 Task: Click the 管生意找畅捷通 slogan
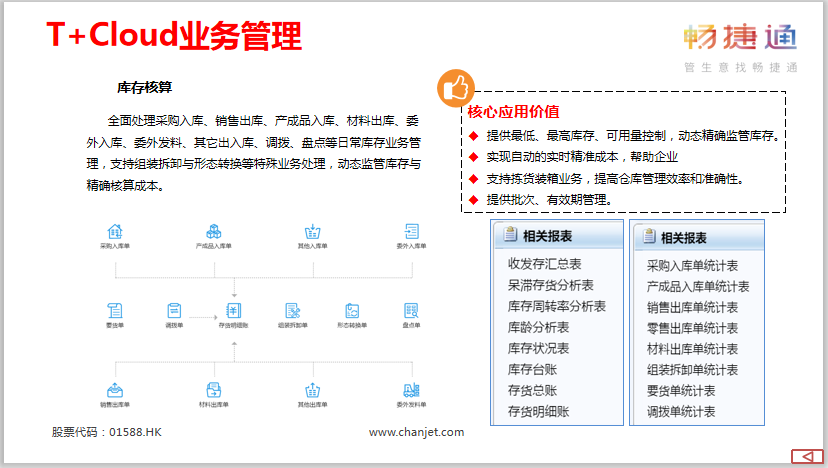(740, 67)
